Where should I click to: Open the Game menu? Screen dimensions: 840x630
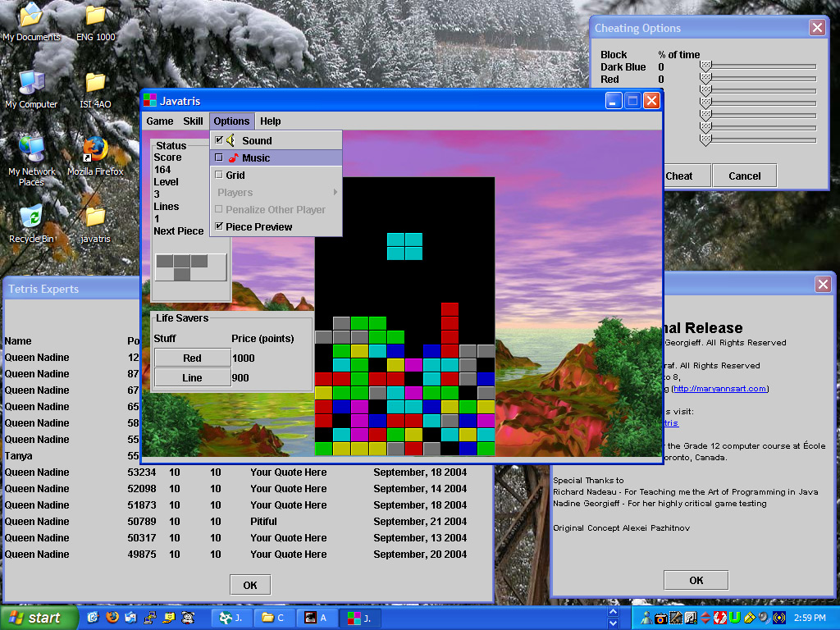pyautogui.click(x=160, y=121)
